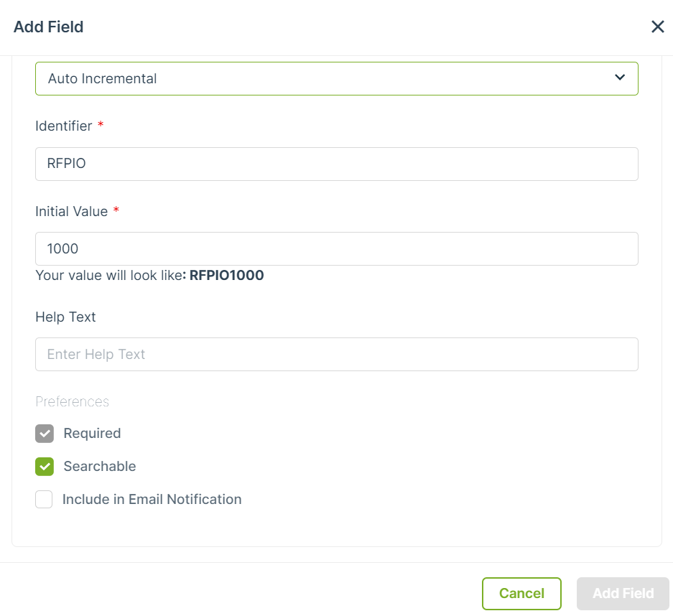Click the chevron arrow on field type dropdown
The height and width of the screenshot is (616, 673).
[x=620, y=78]
